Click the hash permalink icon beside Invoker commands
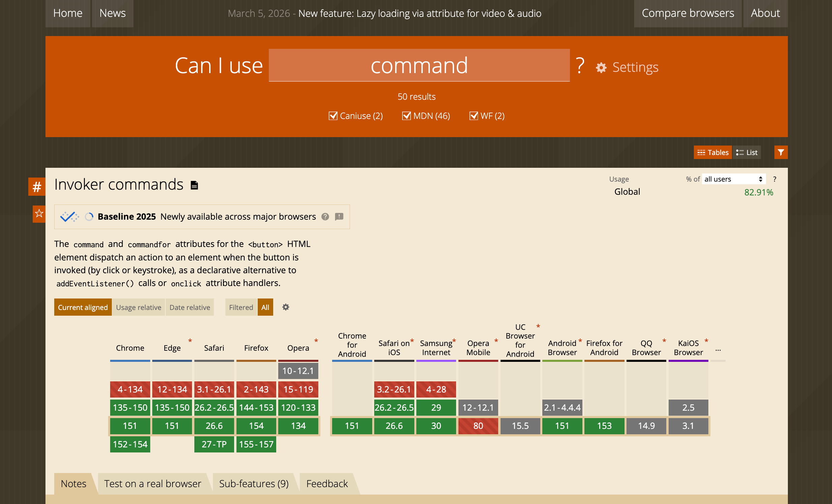The image size is (832, 504). coord(37,186)
